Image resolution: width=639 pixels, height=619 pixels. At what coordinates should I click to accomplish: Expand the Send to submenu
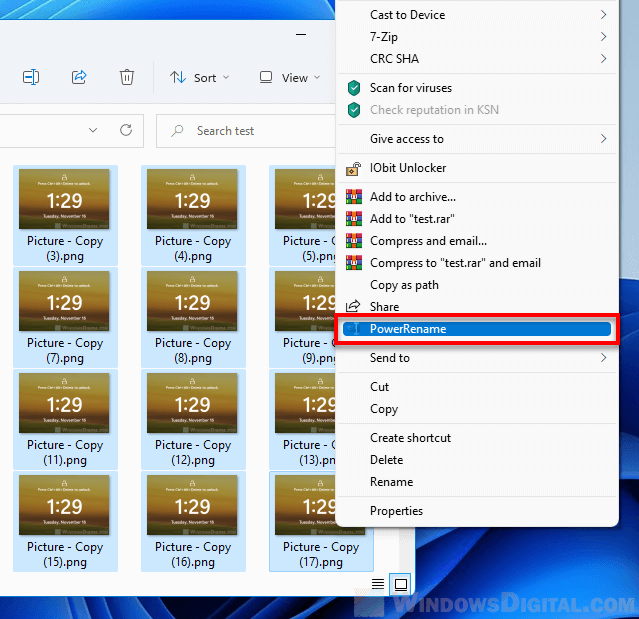604,358
